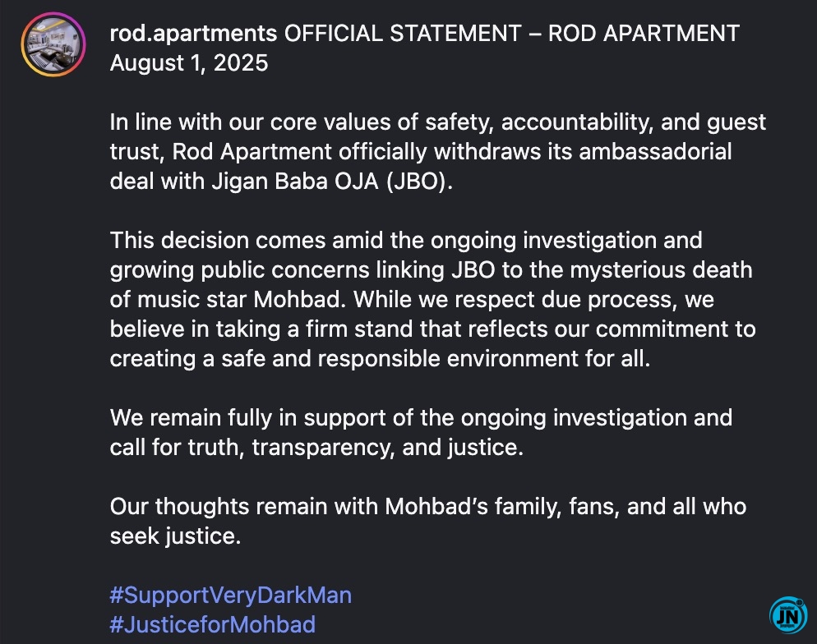Open the #SupportVeryDarkMan hashtag
This screenshot has width=817, height=644.
click(x=231, y=595)
